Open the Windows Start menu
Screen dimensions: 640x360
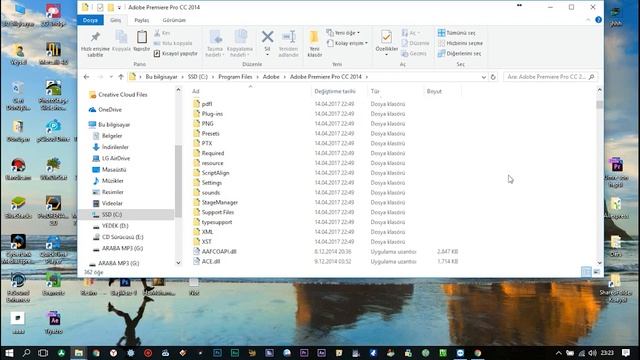pos(9,353)
